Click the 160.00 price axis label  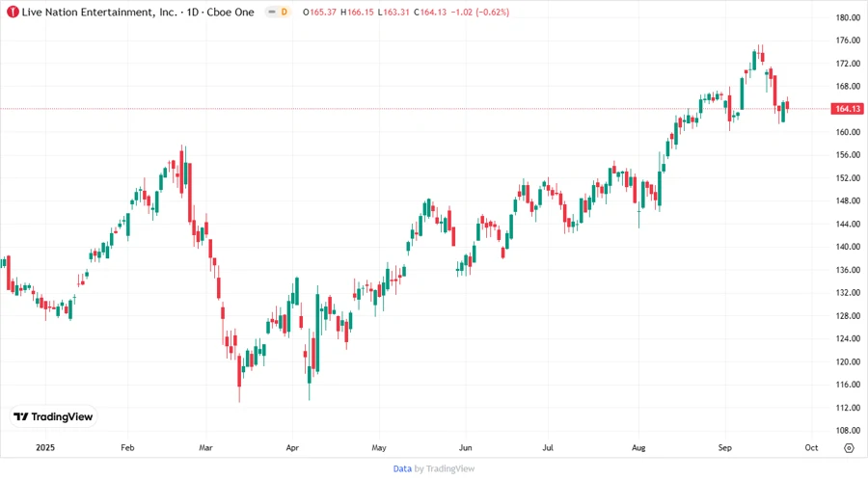[x=848, y=132]
